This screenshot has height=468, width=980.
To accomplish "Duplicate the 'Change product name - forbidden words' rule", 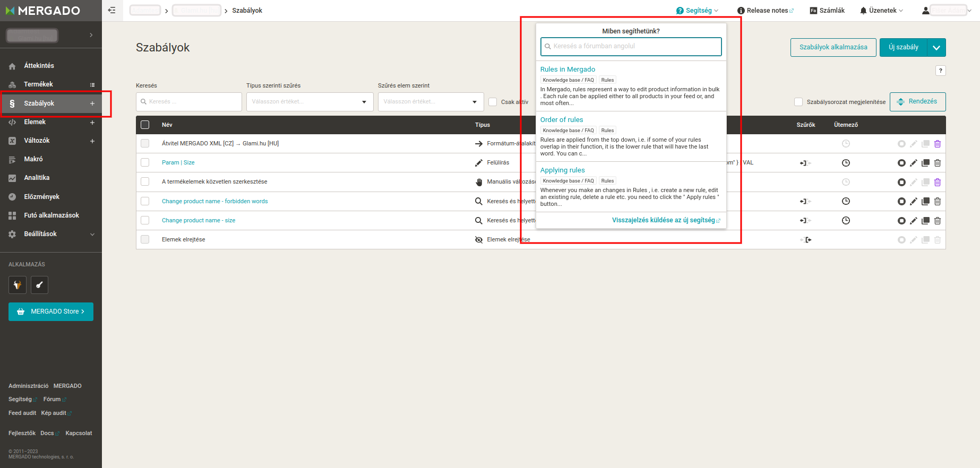I will coord(925,202).
